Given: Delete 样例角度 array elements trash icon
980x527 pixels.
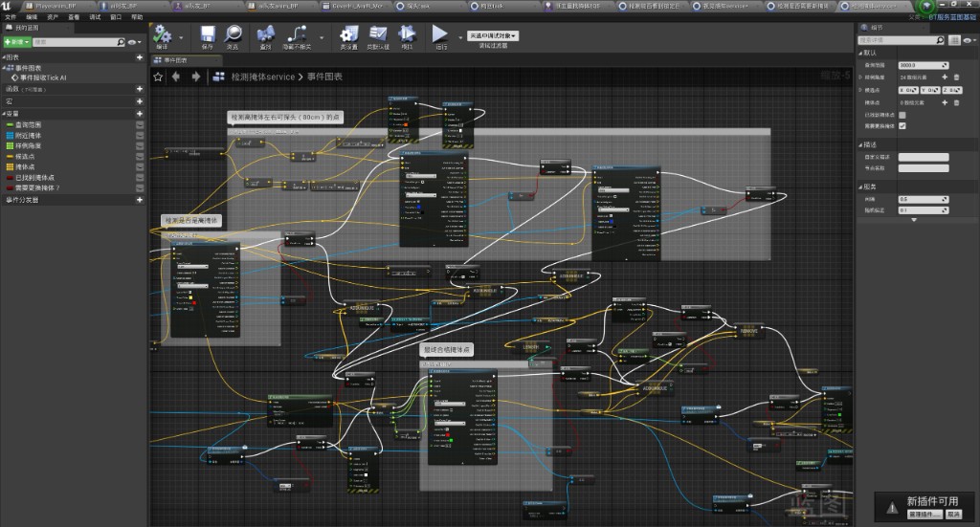Looking at the screenshot, I should (x=956, y=77).
